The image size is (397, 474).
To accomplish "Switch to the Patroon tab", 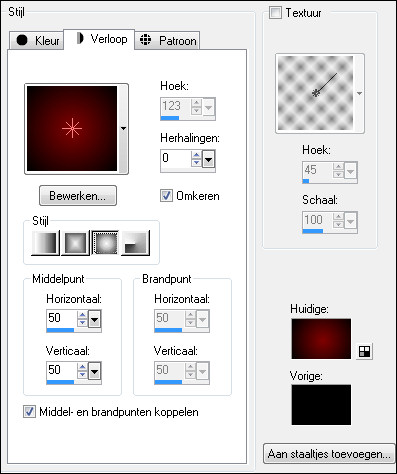I will 167,41.
